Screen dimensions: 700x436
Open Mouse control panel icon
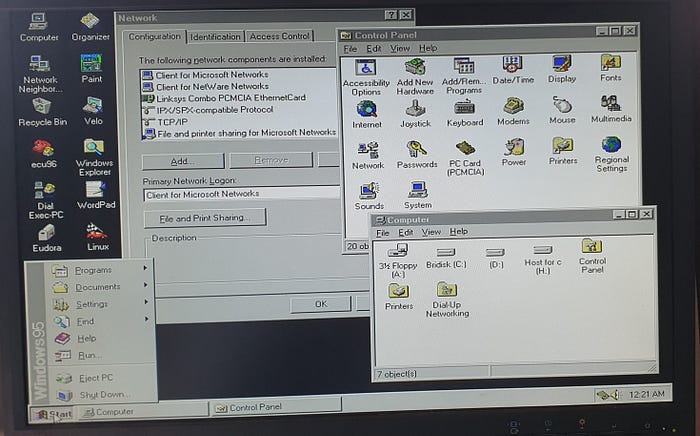562,110
